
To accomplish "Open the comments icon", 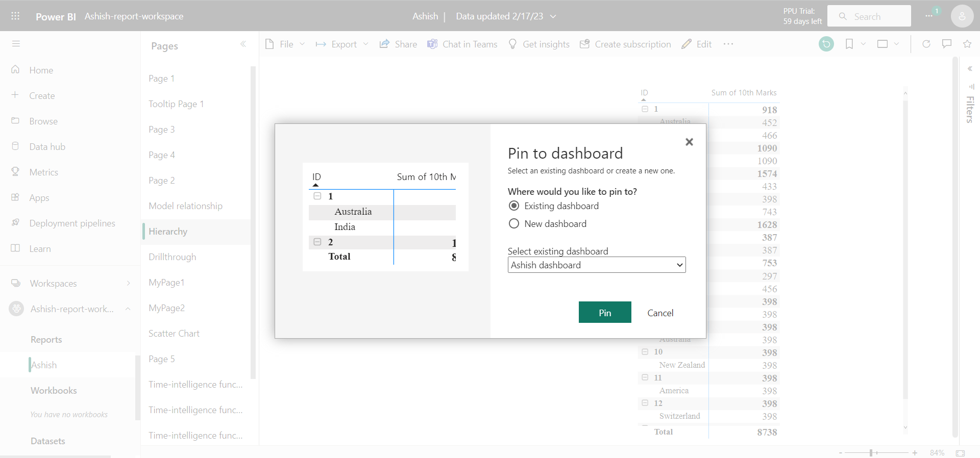I will [947, 44].
